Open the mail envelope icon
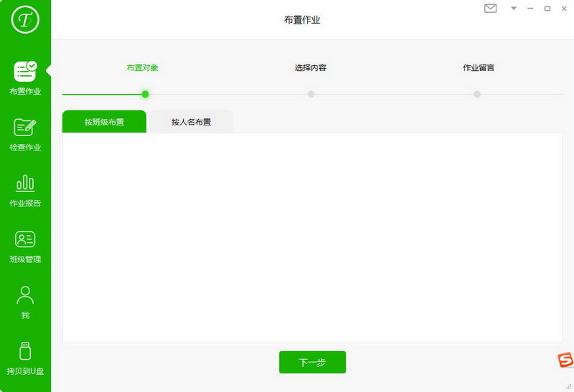 [x=490, y=8]
